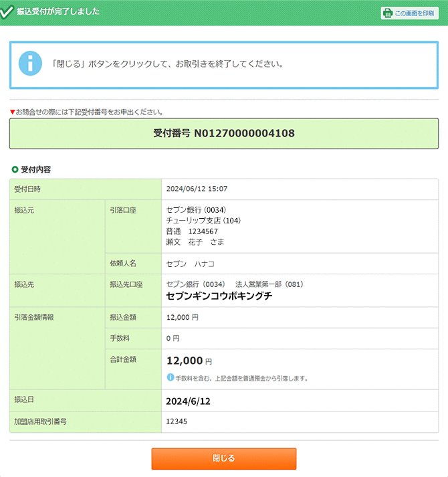Click the blue info icon in notice box
This screenshot has width=448, height=477.
(30, 64)
